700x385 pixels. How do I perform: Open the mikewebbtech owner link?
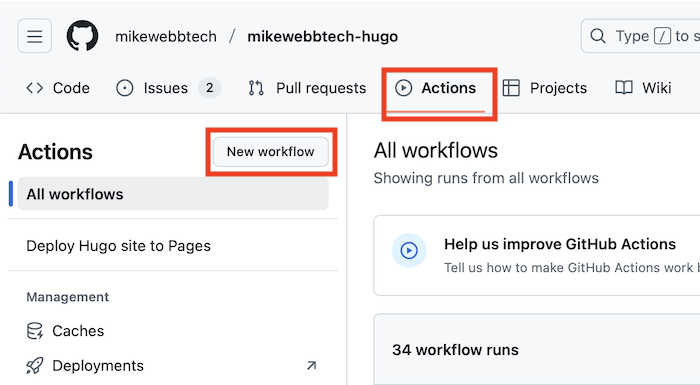point(166,37)
